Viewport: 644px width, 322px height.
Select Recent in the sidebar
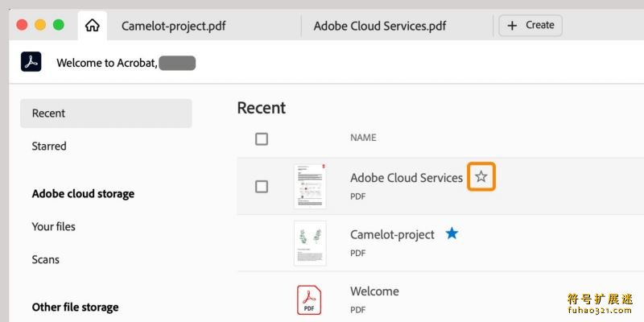(x=106, y=114)
